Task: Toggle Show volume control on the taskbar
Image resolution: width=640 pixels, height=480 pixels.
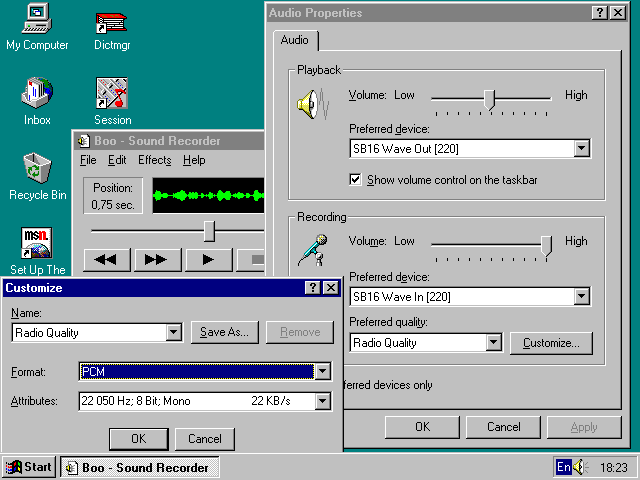Action: [x=355, y=180]
